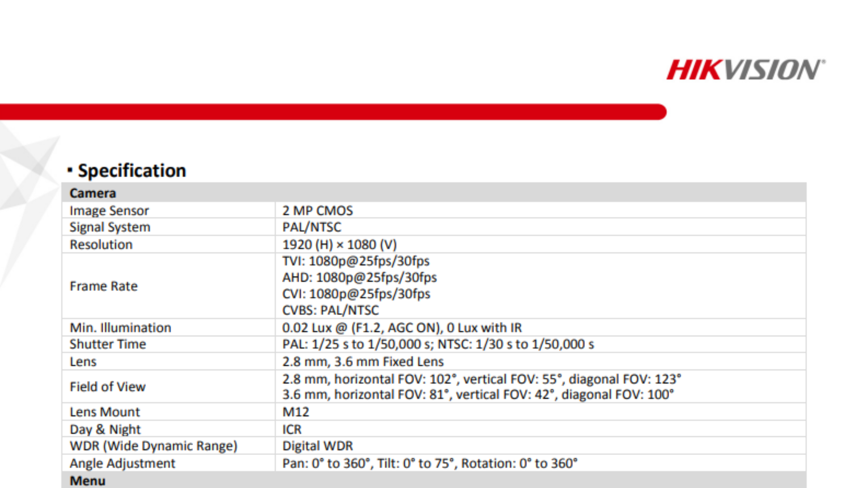The width and height of the screenshot is (868, 488).
Task: Click the Specification heading text
Action: tap(132, 171)
